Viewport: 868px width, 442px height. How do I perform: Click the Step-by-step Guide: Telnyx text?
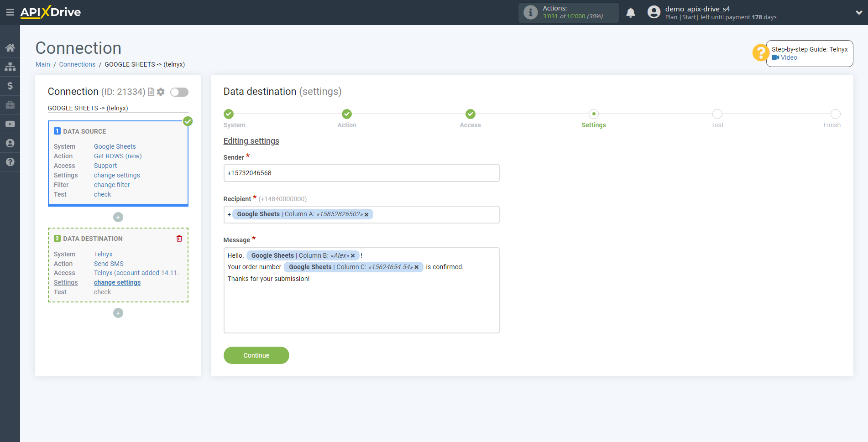pos(810,49)
